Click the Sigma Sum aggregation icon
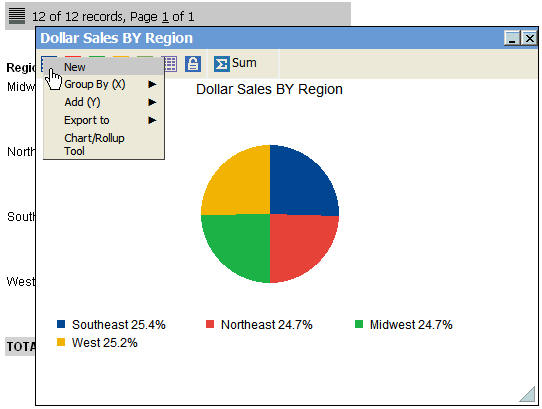 pos(221,64)
